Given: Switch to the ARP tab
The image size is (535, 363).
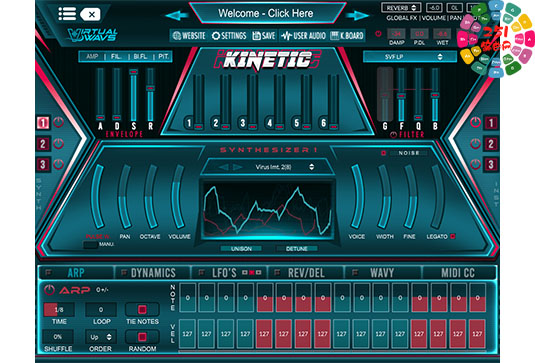Looking at the screenshot, I should pyautogui.click(x=76, y=273).
